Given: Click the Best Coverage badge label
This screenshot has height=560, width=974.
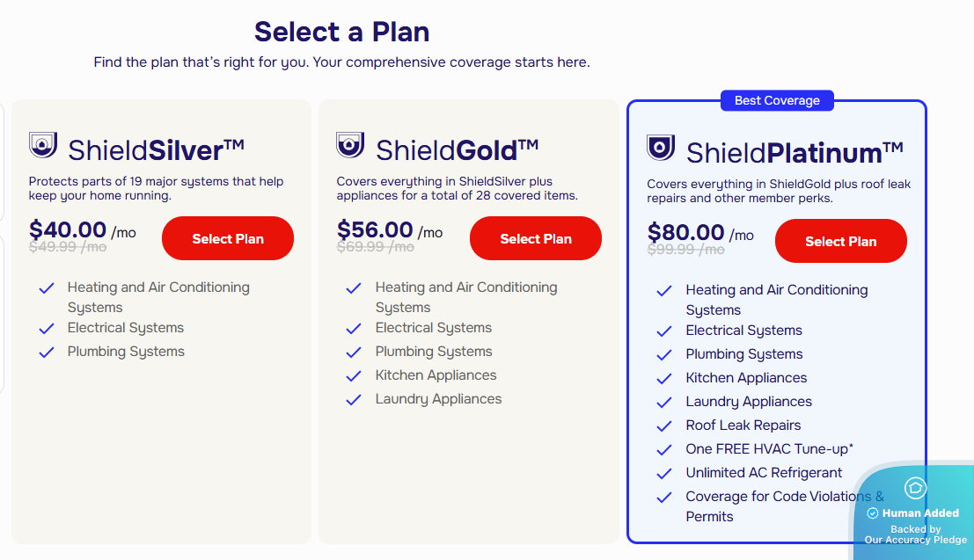Looking at the screenshot, I should click(777, 101).
